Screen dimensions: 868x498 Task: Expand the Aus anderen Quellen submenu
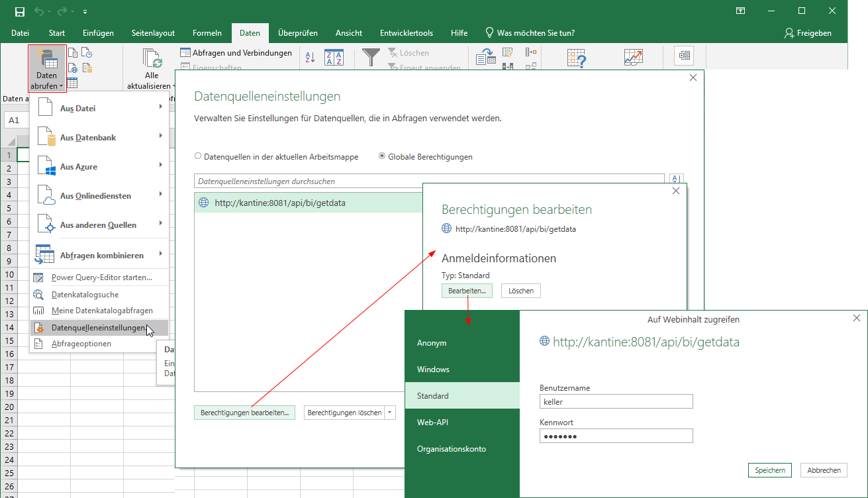tap(98, 224)
